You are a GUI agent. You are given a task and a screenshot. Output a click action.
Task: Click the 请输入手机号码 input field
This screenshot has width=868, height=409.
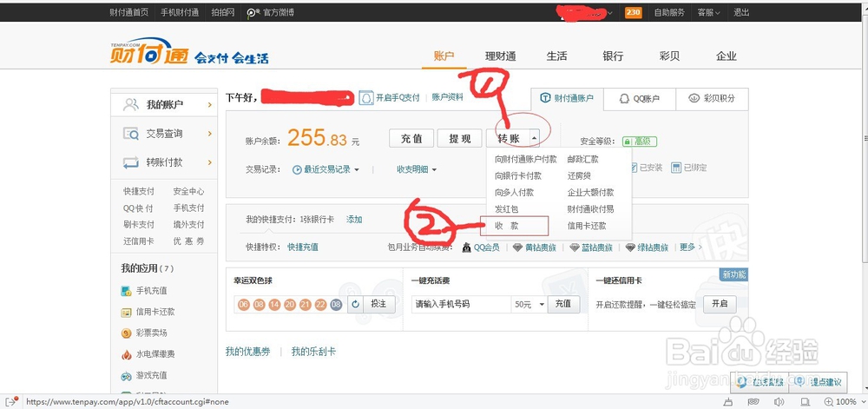(461, 305)
